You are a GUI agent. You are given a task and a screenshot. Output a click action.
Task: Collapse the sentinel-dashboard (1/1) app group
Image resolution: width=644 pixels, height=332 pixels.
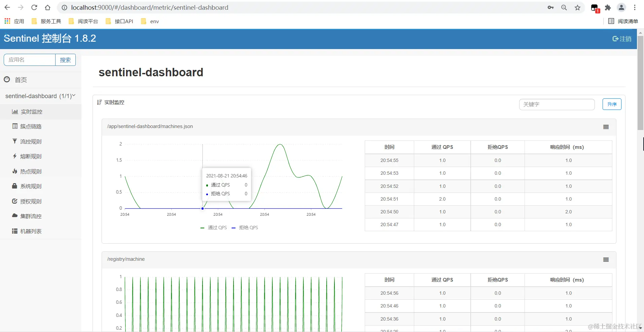pyautogui.click(x=40, y=96)
